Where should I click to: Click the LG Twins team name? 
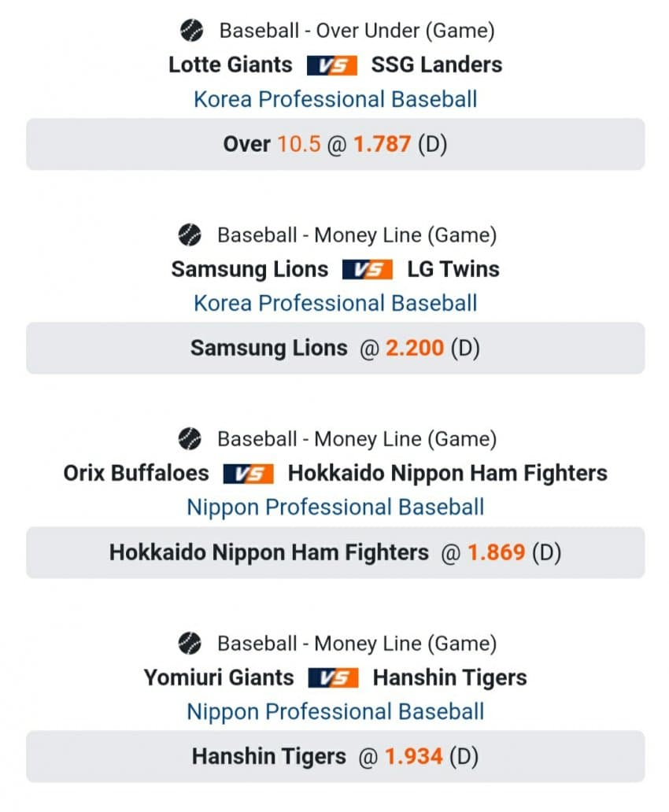pos(453,270)
